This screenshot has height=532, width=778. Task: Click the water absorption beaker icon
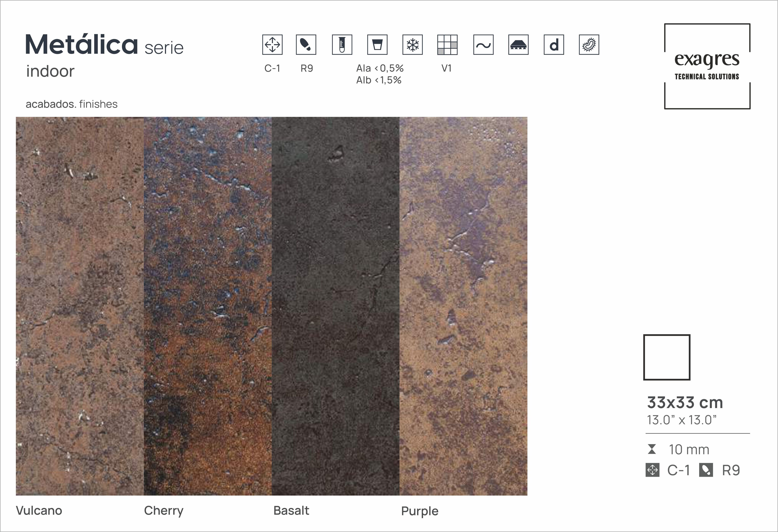pyautogui.click(x=378, y=45)
